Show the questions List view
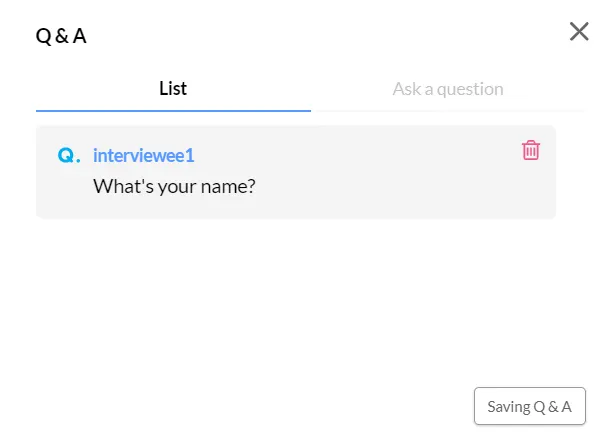Viewport: 613px width, 432px height. pos(173,89)
